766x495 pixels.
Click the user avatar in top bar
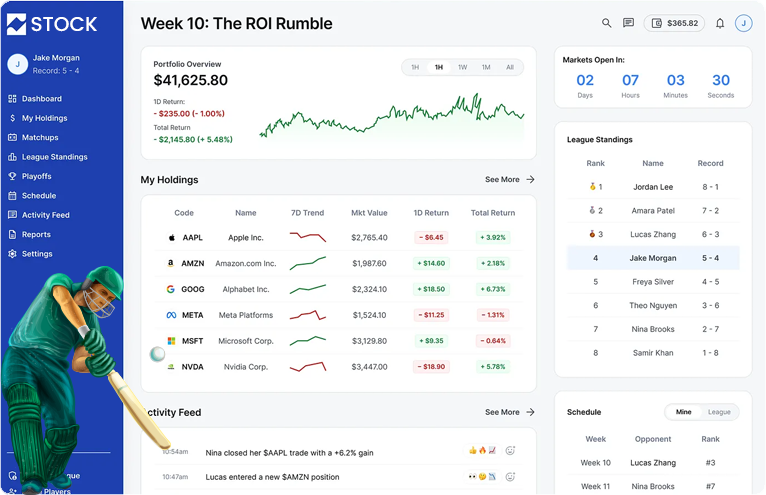point(743,23)
